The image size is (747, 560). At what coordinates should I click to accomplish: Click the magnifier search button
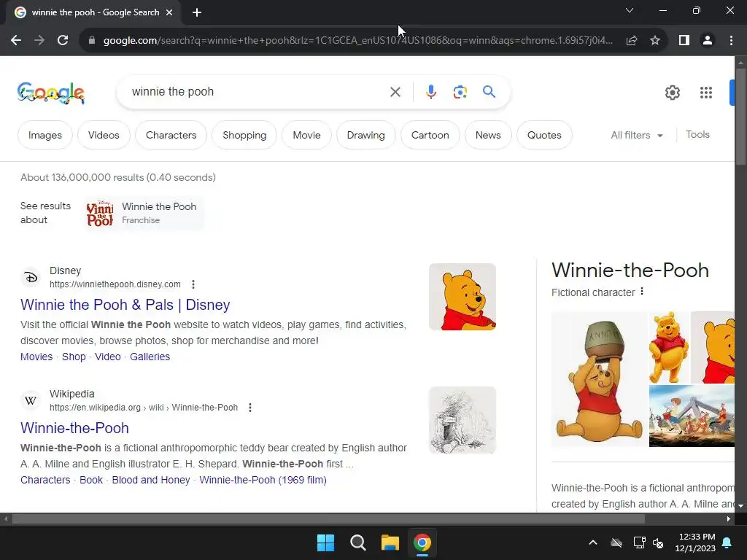(489, 91)
